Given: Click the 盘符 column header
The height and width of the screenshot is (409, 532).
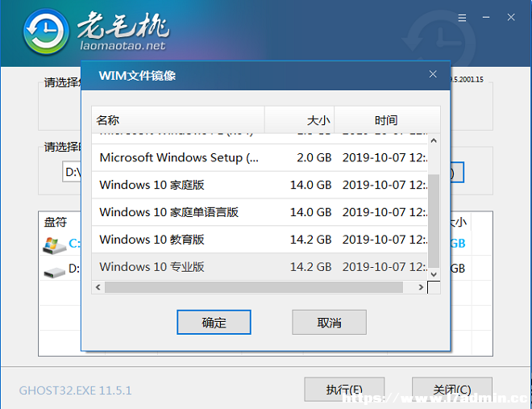Looking at the screenshot, I should pos(56,223).
